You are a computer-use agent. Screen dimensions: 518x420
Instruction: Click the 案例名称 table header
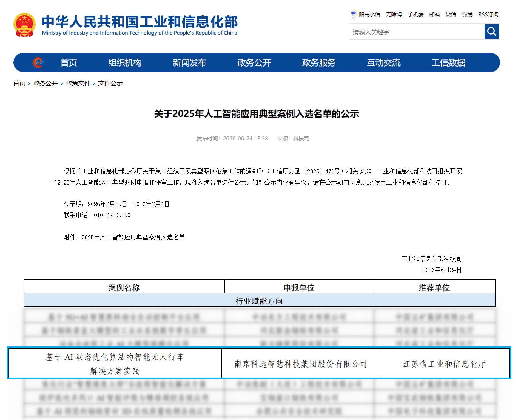[x=124, y=287]
